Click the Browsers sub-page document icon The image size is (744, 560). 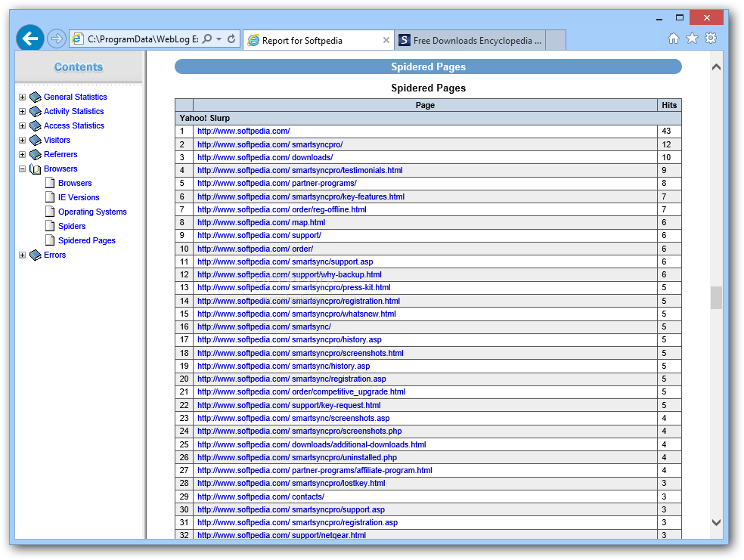point(50,183)
